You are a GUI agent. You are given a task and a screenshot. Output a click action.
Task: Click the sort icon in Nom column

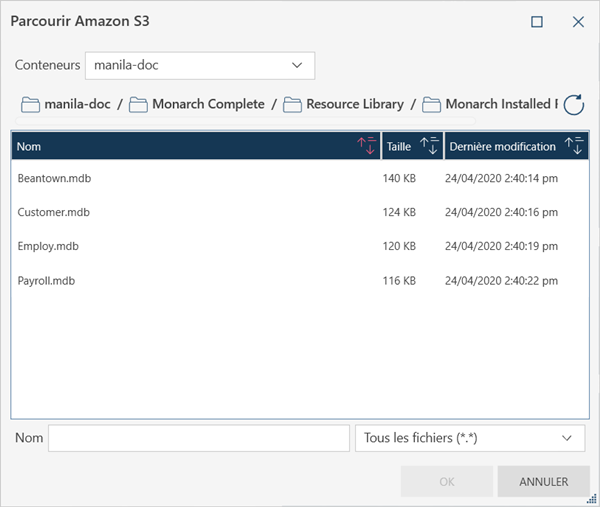point(366,146)
